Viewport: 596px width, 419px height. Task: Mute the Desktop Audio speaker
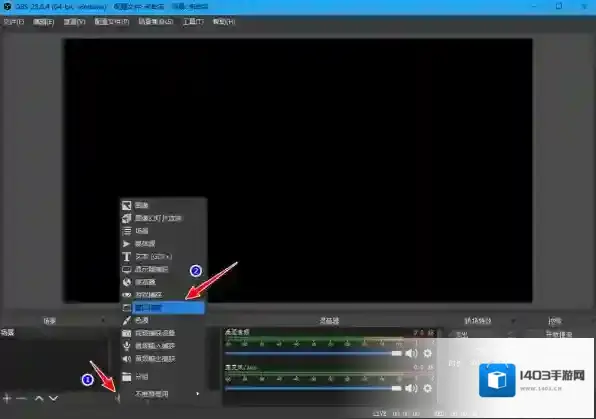tap(411, 354)
